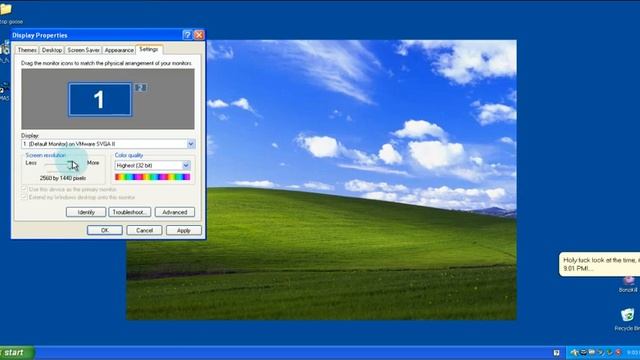Confirm with the OK button
This screenshot has width=640, height=360.
(104, 230)
